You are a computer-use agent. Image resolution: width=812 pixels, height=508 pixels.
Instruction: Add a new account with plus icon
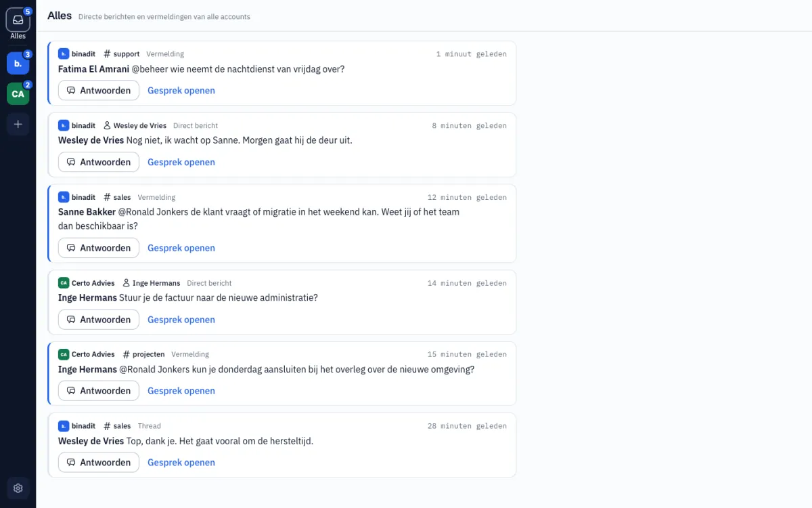pos(18,124)
